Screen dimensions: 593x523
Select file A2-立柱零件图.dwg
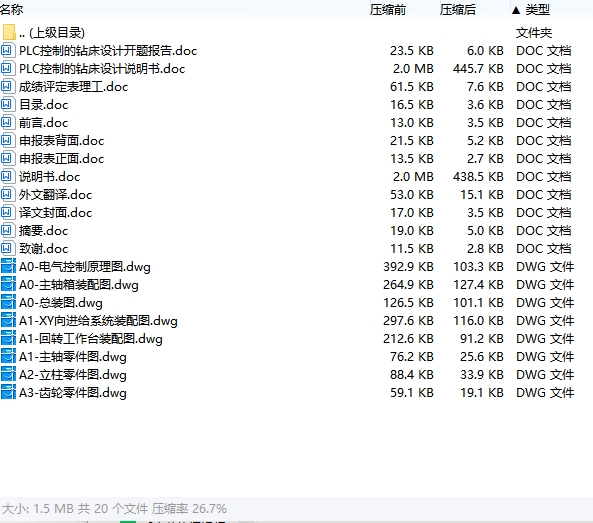tap(73, 375)
